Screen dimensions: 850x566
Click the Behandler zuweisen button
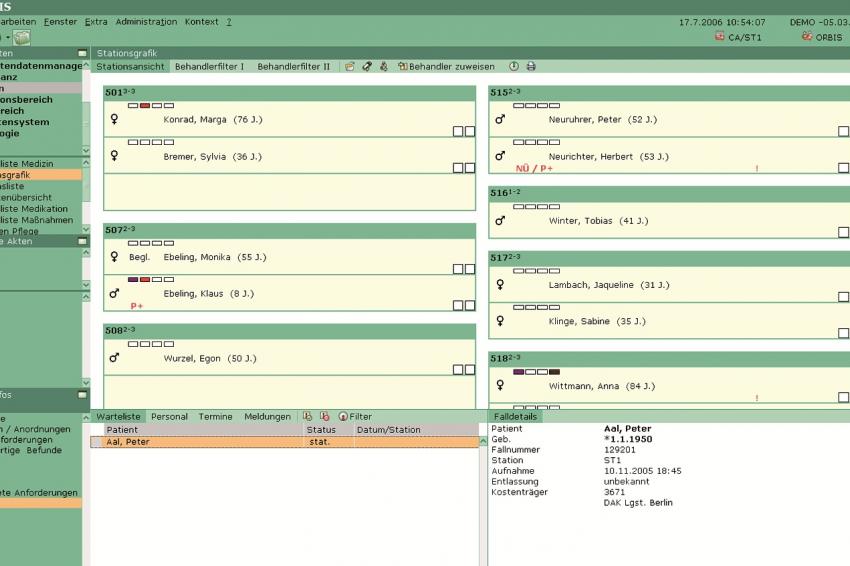point(446,67)
